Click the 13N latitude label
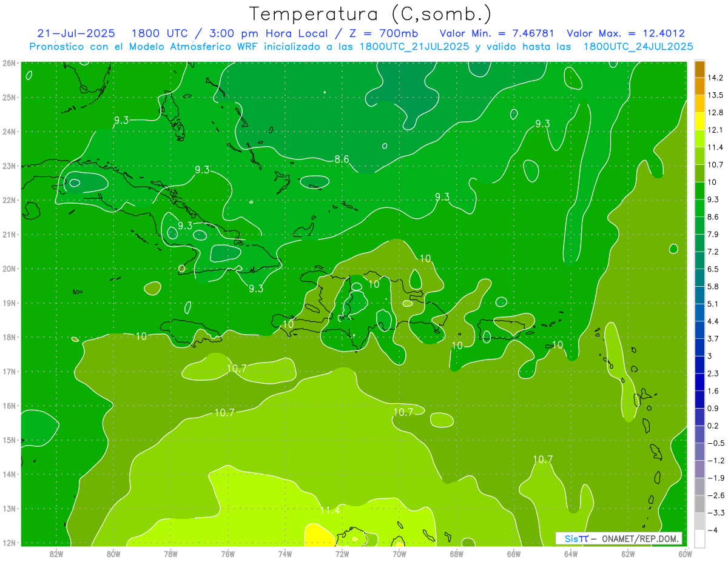 pyautogui.click(x=9, y=508)
